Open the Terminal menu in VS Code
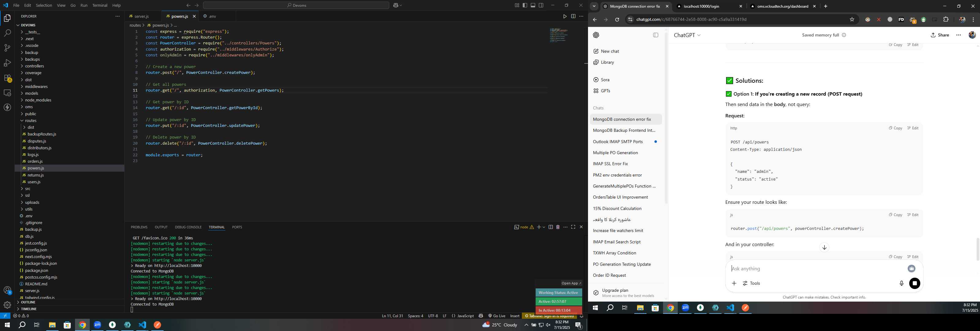This screenshot has width=980, height=331. [100, 5]
